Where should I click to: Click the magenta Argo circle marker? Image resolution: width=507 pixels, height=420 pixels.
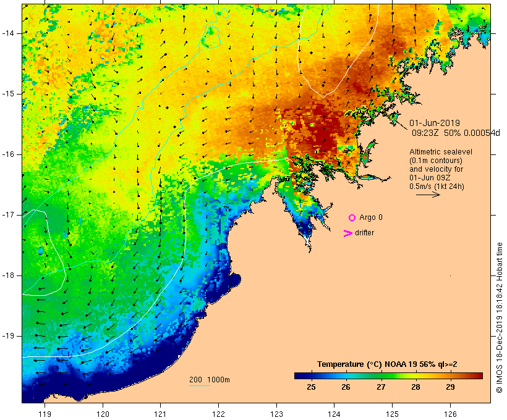[352, 218]
